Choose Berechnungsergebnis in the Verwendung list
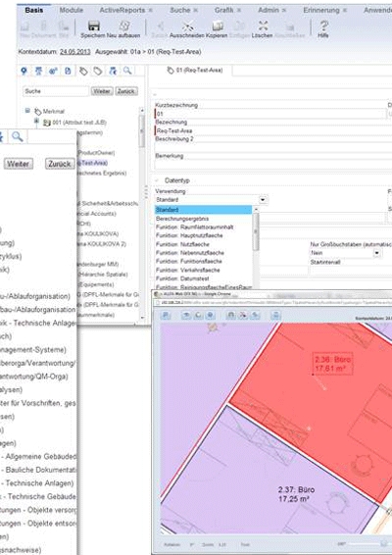The width and height of the screenshot is (392, 555). (182, 219)
